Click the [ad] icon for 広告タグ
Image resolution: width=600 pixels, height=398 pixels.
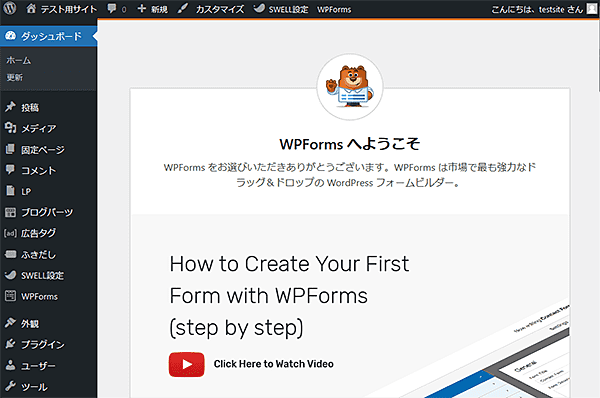(x=10, y=233)
